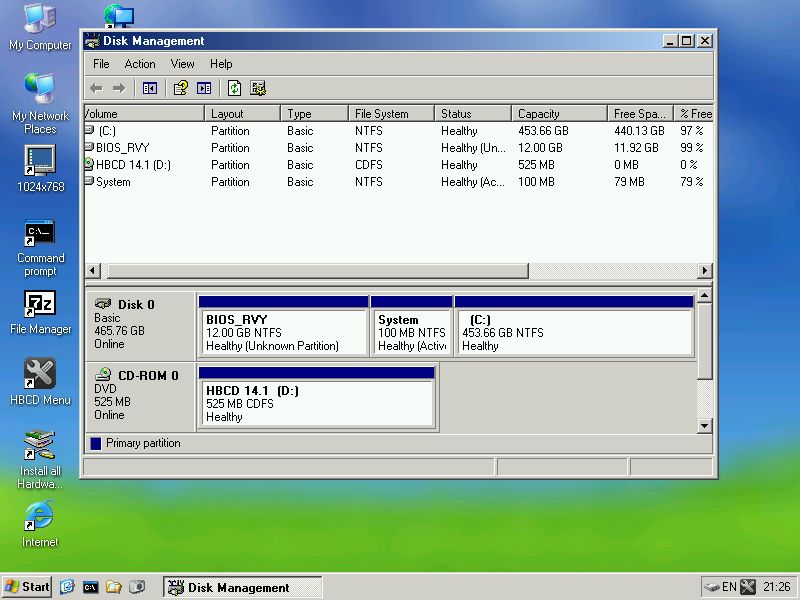The height and width of the screenshot is (600, 800).
Task: Select the 1024x768 desktop shortcut
Action: click(x=40, y=169)
